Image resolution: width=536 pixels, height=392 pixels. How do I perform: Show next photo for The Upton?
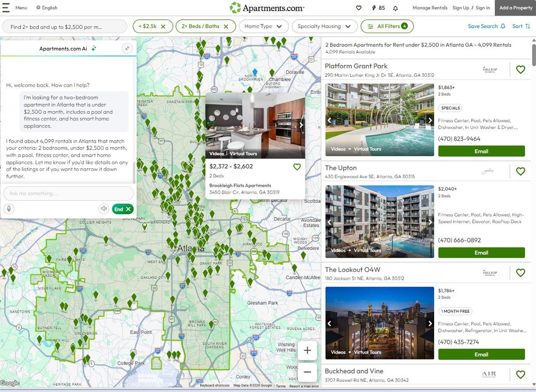click(430, 222)
